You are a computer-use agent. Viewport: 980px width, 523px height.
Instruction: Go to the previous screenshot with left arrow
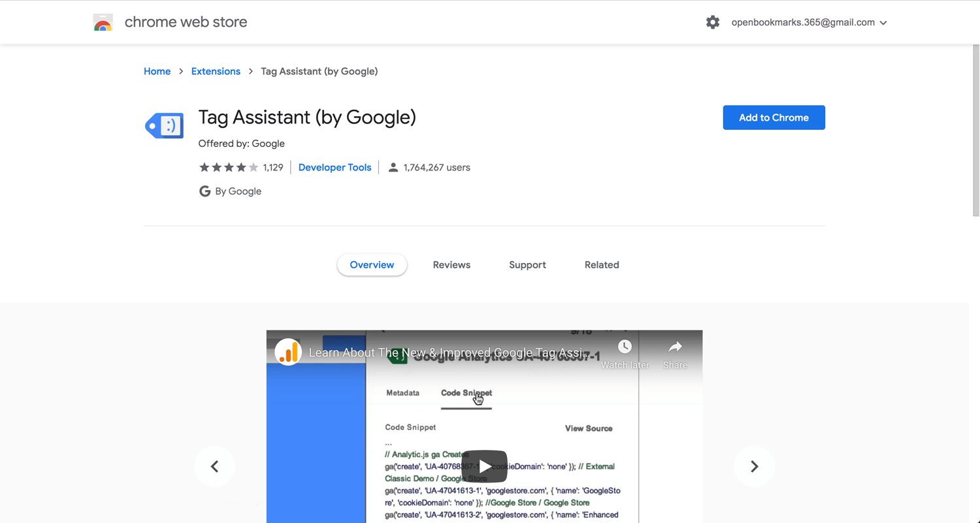214,466
